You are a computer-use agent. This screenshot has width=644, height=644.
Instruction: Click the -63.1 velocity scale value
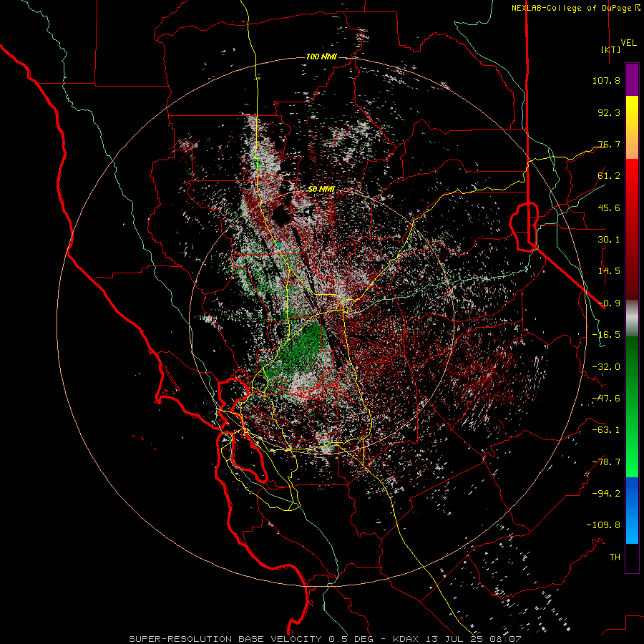(x=606, y=430)
